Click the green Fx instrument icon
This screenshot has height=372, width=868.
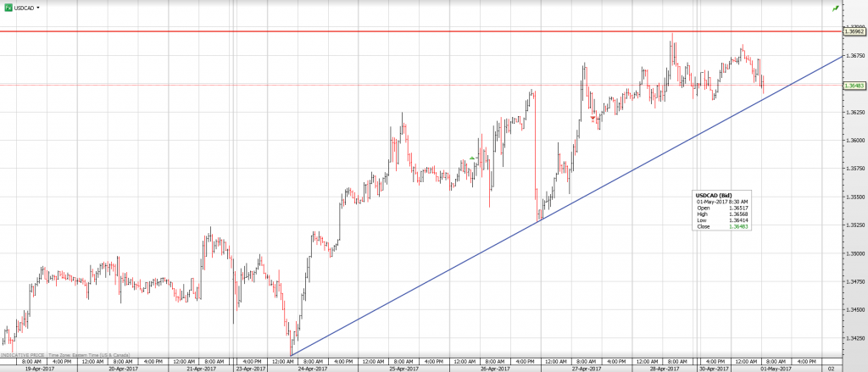point(8,7)
